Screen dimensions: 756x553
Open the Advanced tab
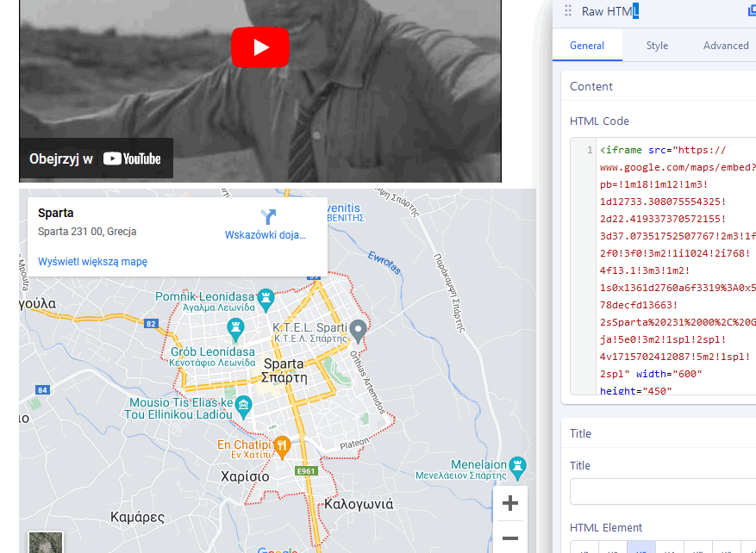point(726,46)
